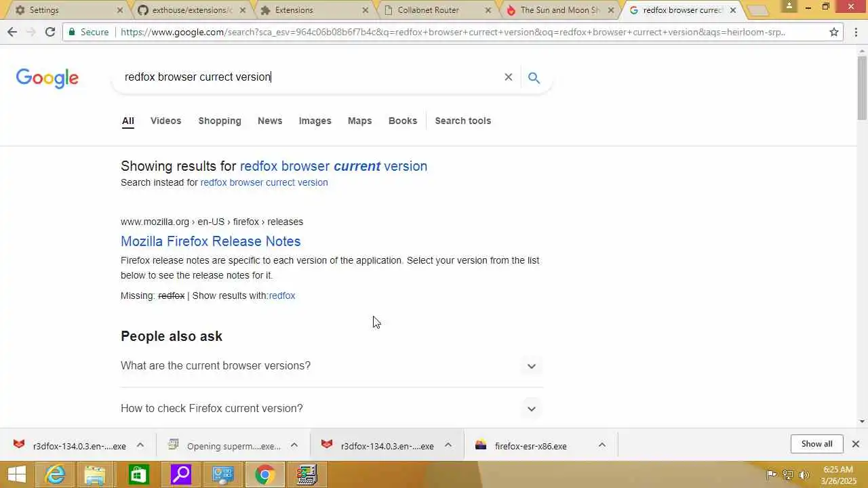This screenshot has width=868, height=488.
Task: Select the Maps search filter
Action: pyautogui.click(x=359, y=121)
